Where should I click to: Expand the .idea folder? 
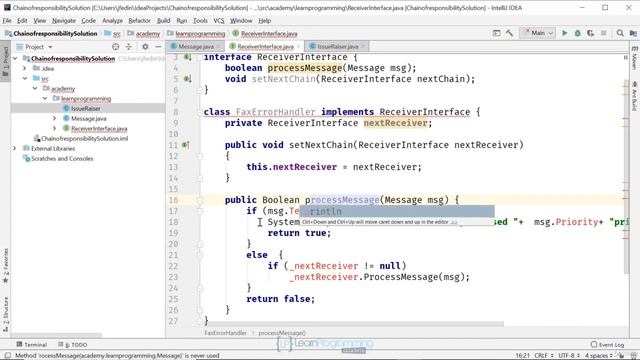point(25,69)
